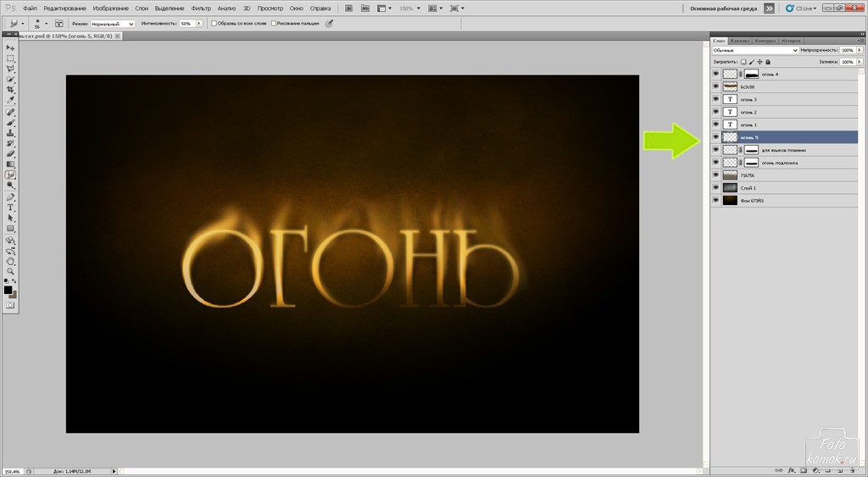Open the 'Непрозрачность' opacity arrow

pyautogui.click(x=860, y=50)
